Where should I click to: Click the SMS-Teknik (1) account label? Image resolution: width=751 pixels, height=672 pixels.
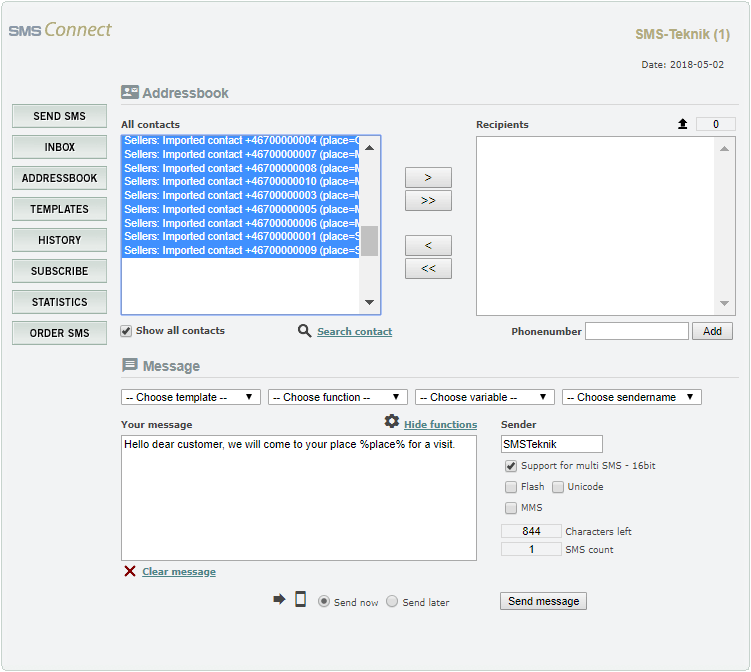(683, 34)
